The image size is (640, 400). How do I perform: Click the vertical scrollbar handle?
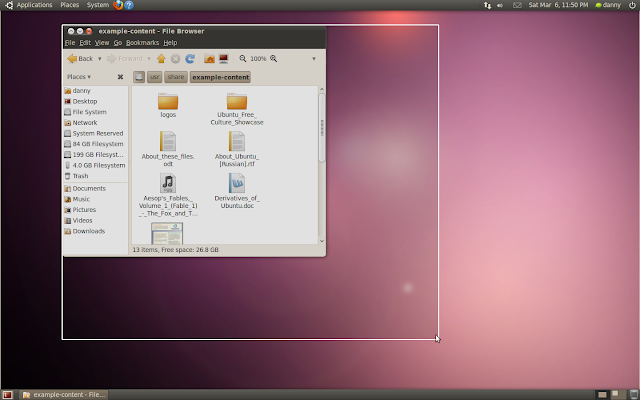(x=322, y=128)
